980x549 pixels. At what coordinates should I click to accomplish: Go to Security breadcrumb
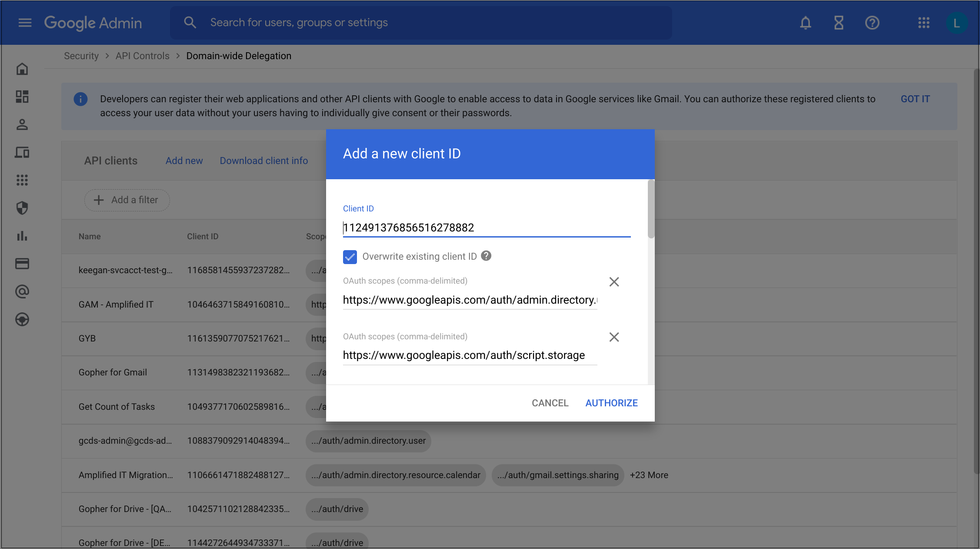tap(81, 56)
